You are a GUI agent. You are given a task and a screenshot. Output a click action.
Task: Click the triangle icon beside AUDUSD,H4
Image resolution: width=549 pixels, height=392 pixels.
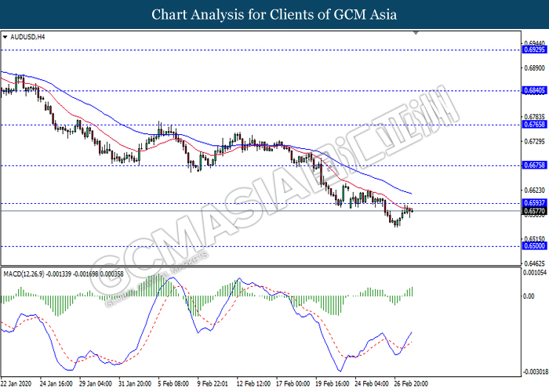(x=6, y=36)
